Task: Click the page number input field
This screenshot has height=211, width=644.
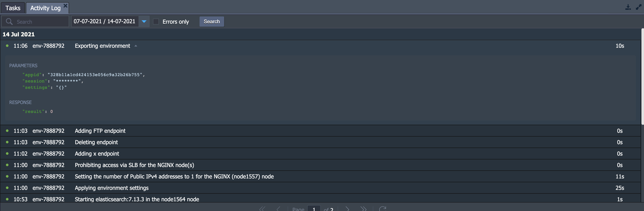Action: point(314,208)
